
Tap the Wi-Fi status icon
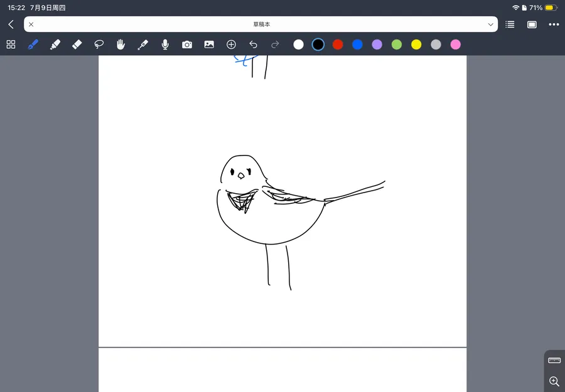515,8
